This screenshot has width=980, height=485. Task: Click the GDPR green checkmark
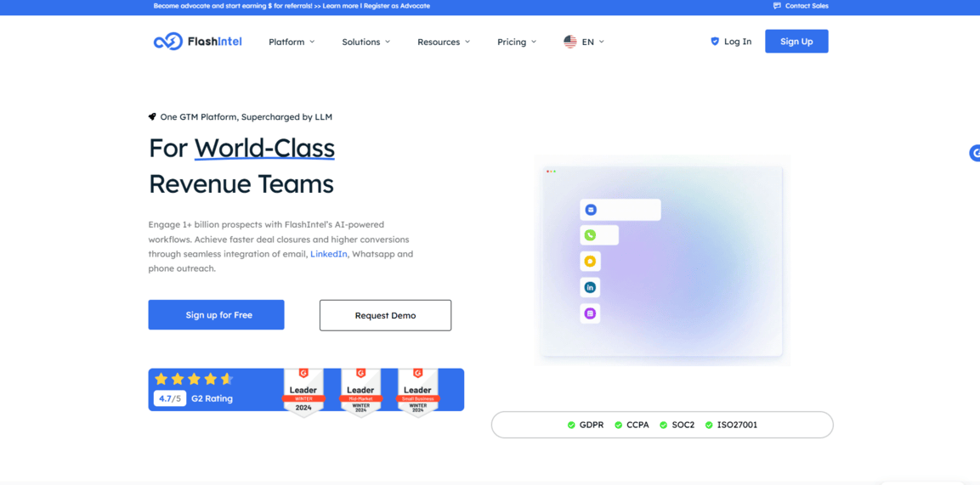pos(571,425)
